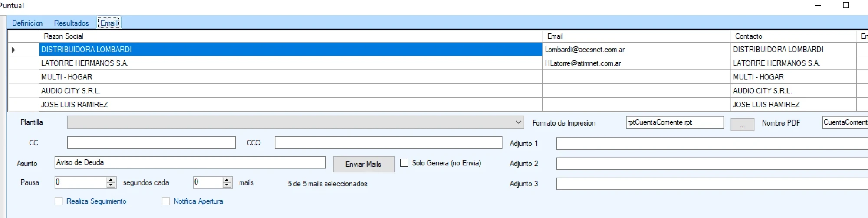Toggle Notifica Apertura checkbox
The width and height of the screenshot is (868, 218).
tap(166, 201)
